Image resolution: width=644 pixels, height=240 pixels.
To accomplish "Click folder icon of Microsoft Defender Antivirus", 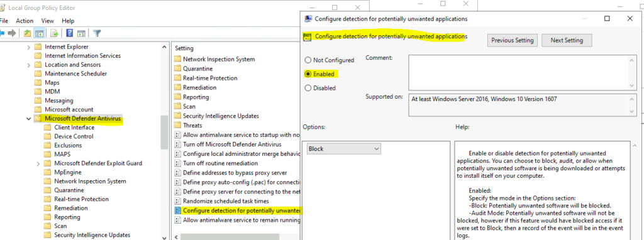I will [38, 119].
